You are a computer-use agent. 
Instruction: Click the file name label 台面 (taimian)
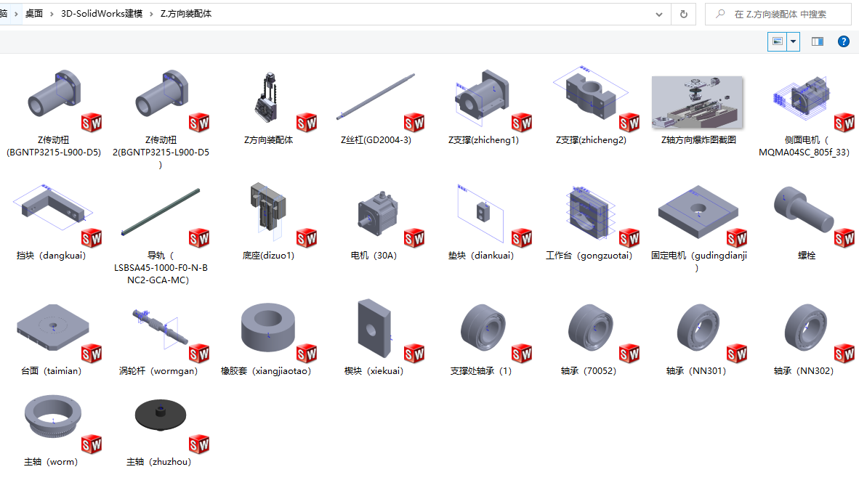point(52,371)
